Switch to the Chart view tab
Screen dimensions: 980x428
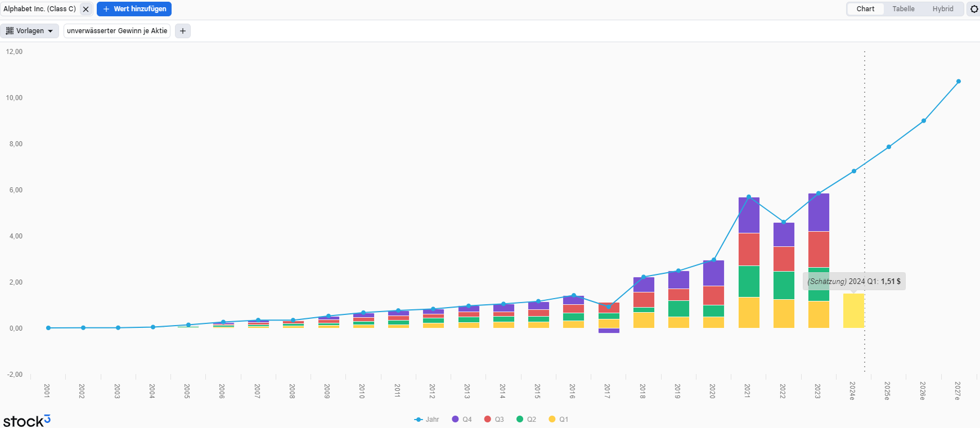click(865, 9)
